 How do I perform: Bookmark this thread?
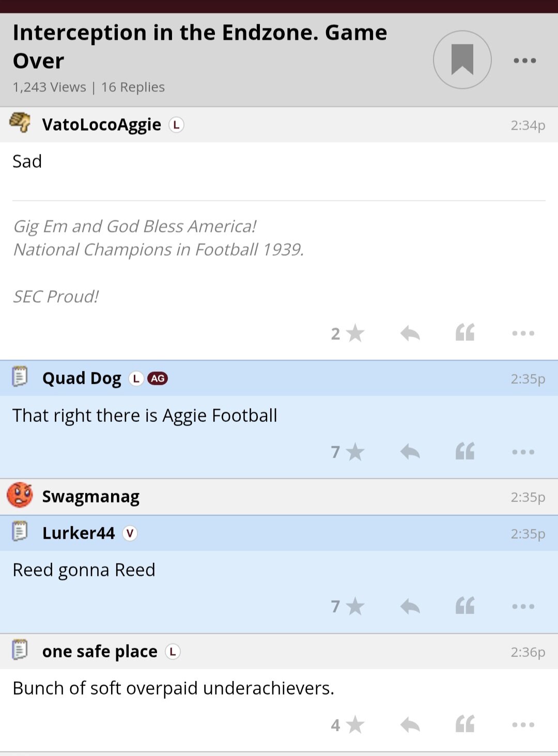click(x=462, y=59)
